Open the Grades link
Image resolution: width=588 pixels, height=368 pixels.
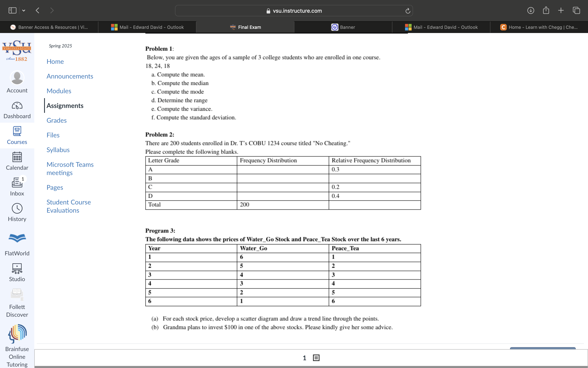coord(57,120)
